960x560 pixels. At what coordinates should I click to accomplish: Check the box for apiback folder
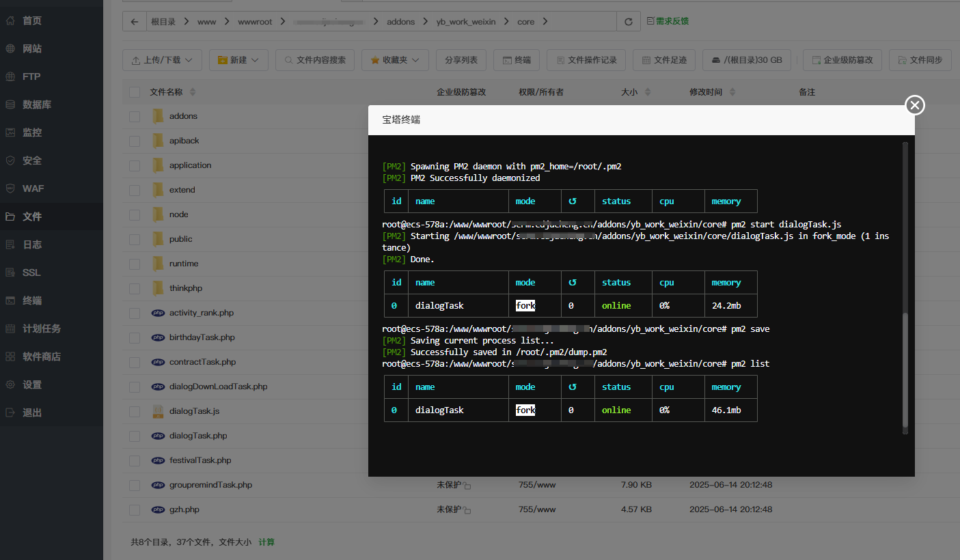click(135, 141)
